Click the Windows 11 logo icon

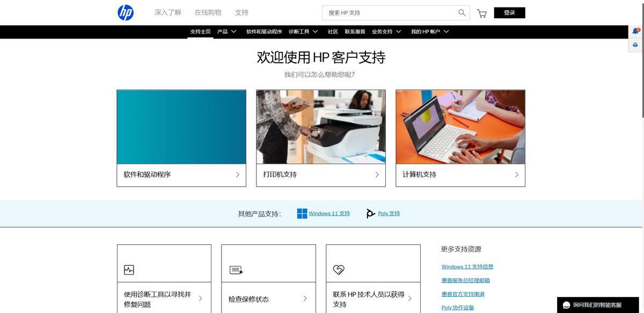tap(302, 213)
